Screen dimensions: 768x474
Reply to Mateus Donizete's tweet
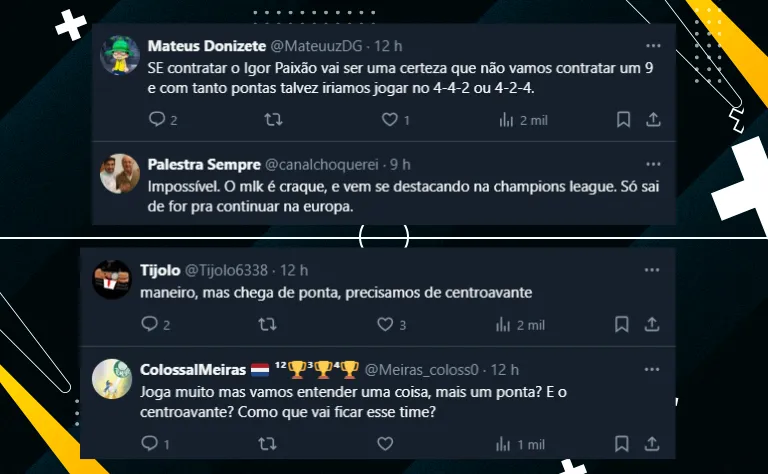[156, 120]
